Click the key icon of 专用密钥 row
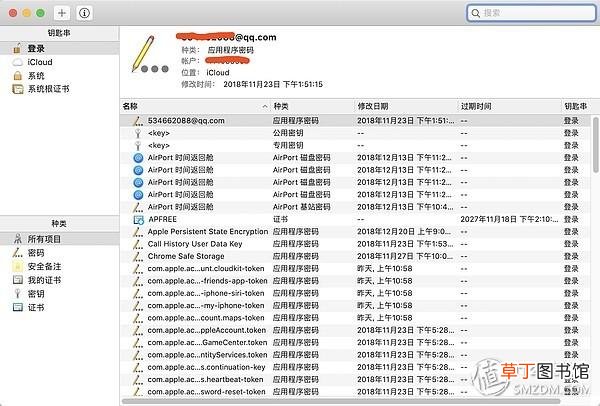 tap(138, 145)
